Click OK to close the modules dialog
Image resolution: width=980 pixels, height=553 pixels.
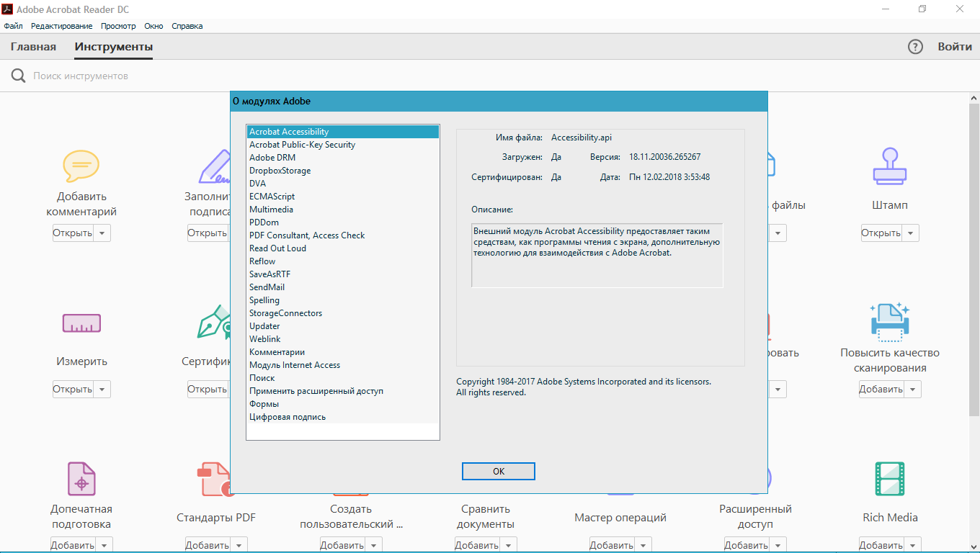pos(499,471)
